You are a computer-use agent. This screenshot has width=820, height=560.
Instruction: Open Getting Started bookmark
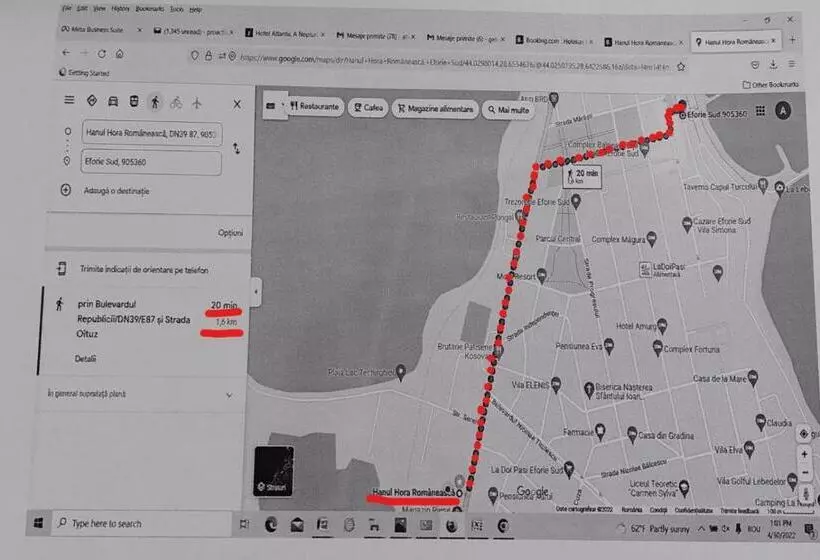85,73
